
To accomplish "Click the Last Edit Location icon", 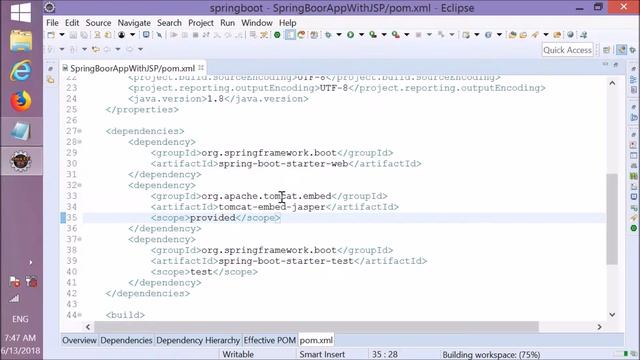I will pyautogui.click(x=96, y=49).
